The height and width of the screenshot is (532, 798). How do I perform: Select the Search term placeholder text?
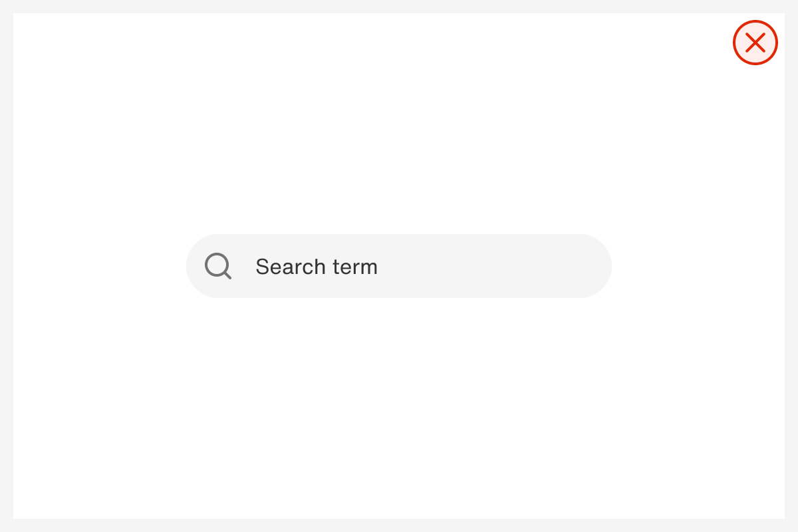tap(317, 267)
